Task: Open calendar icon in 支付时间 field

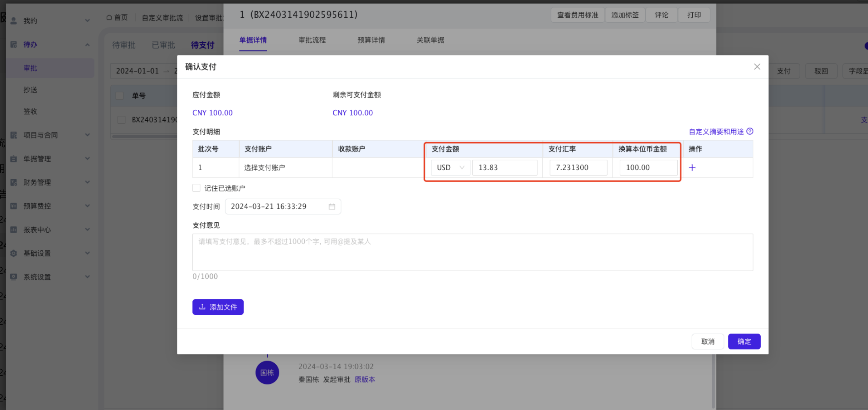Action: (332, 206)
